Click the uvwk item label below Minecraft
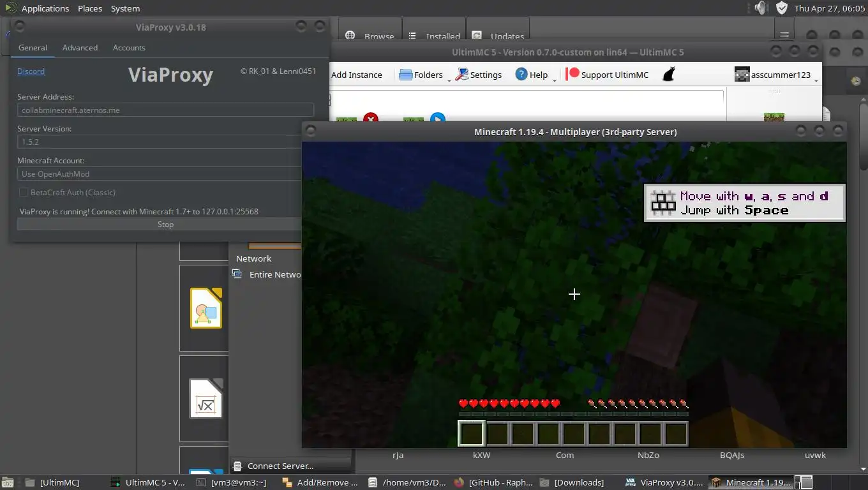The image size is (868, 490). click(815, 455)
